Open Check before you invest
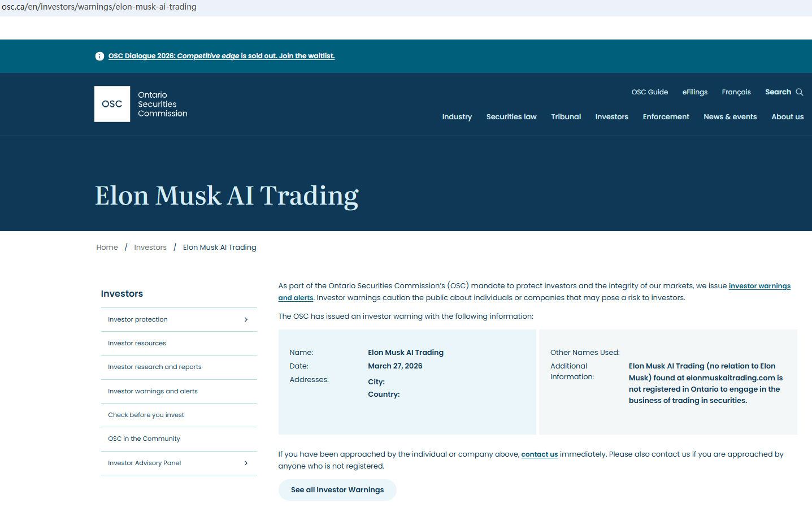This screenshot has height=516, width=812. pos(146,415)
